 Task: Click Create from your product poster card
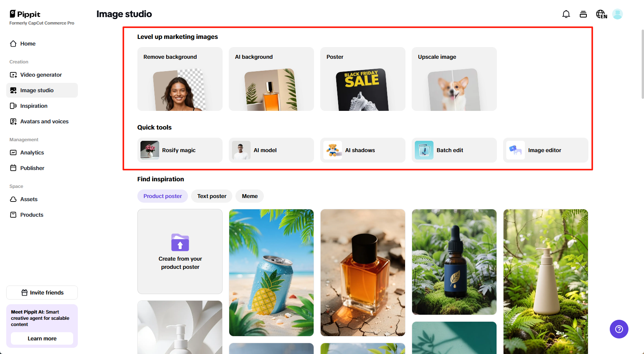(x=180, y=252)
